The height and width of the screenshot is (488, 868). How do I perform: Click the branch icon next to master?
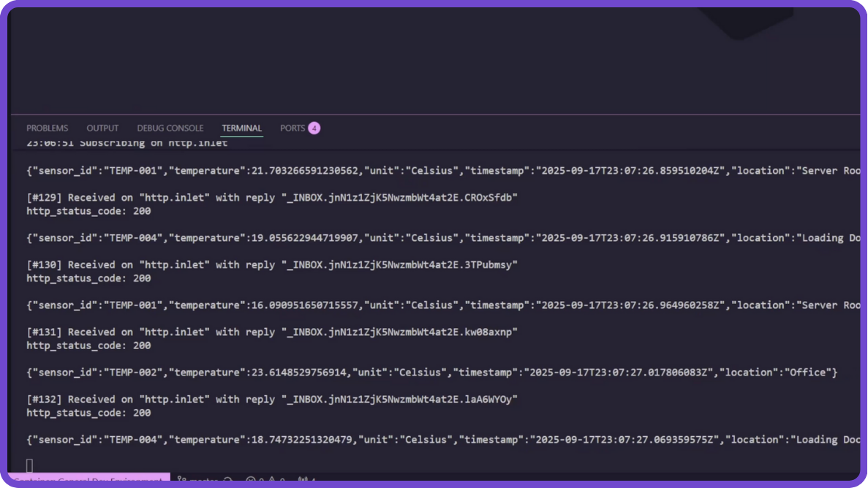[x=181, y=480]
